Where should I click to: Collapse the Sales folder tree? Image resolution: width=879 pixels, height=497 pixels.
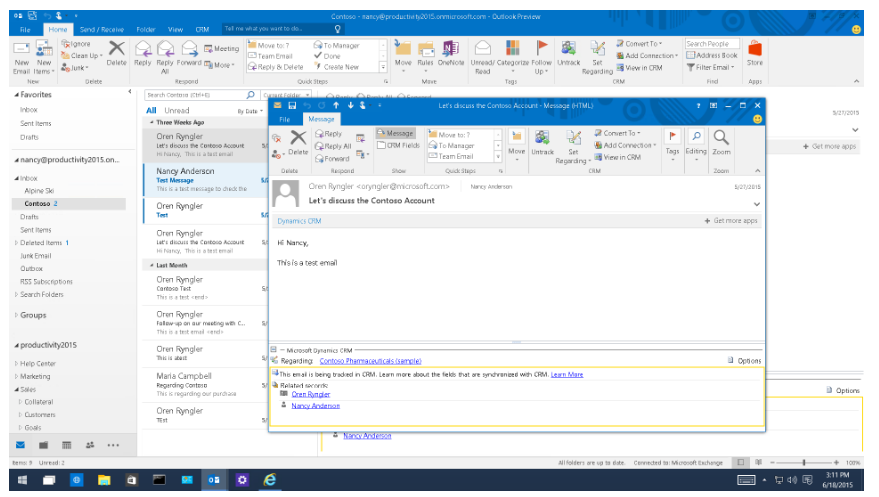[16, 389]
